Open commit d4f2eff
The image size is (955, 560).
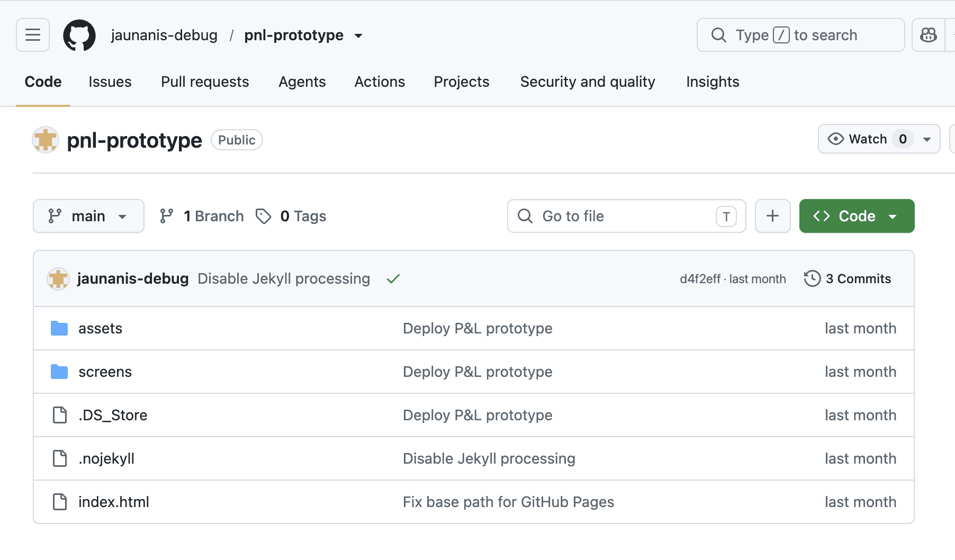(700, 279)
